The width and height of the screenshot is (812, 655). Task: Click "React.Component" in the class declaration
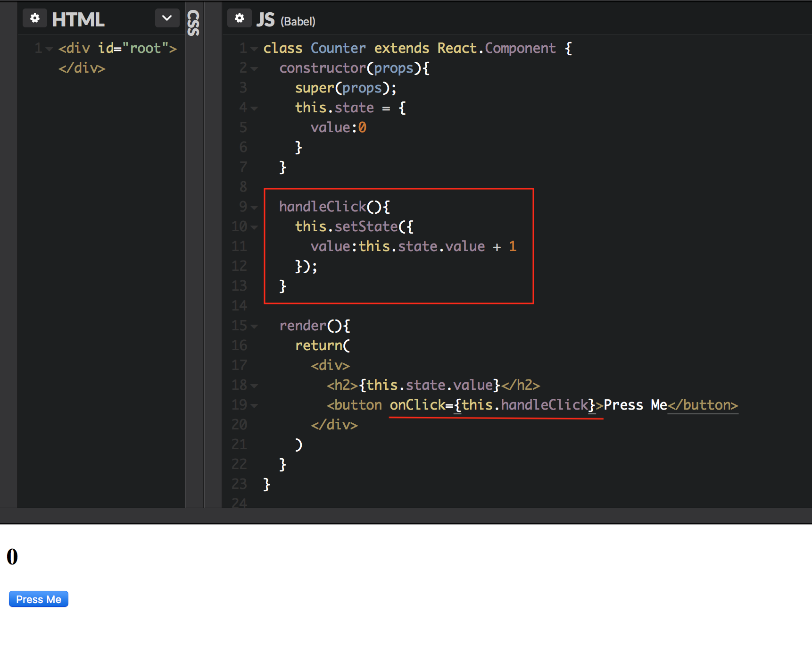497,48
